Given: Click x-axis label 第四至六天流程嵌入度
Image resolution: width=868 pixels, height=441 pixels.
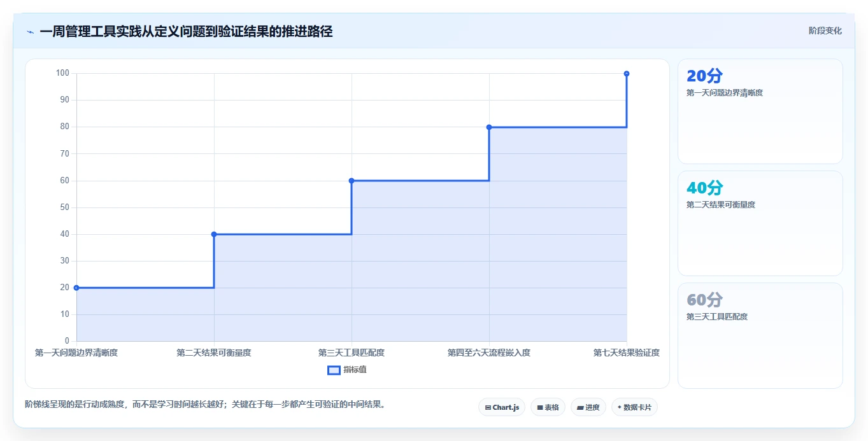Looking at the screenshot, I should (489, 353).
